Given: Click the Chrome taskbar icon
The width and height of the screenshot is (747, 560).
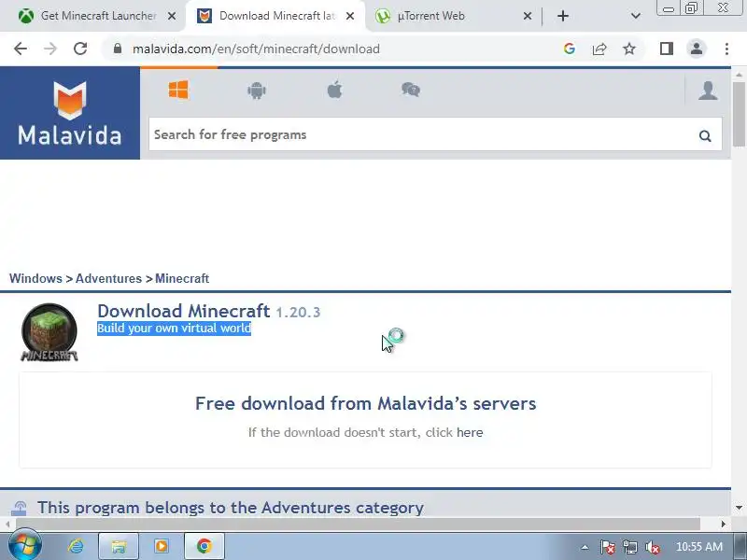Looking at the screenshot, I should [x=204, y=546].
